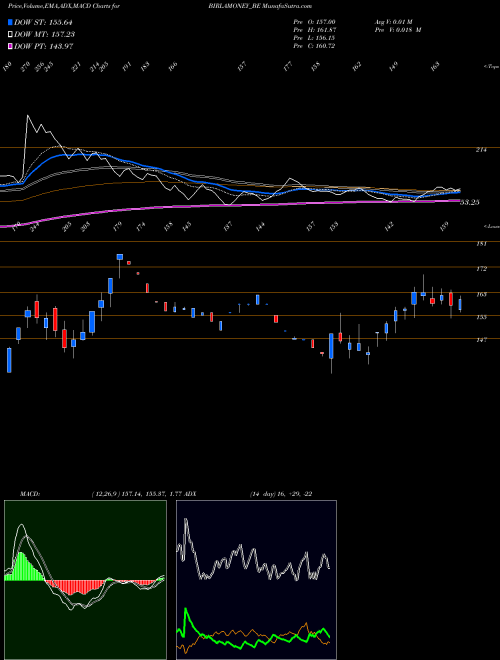Click the 'Pre C: 160.72' value
Screen dimensions: 500x660
tap(314, 46)
